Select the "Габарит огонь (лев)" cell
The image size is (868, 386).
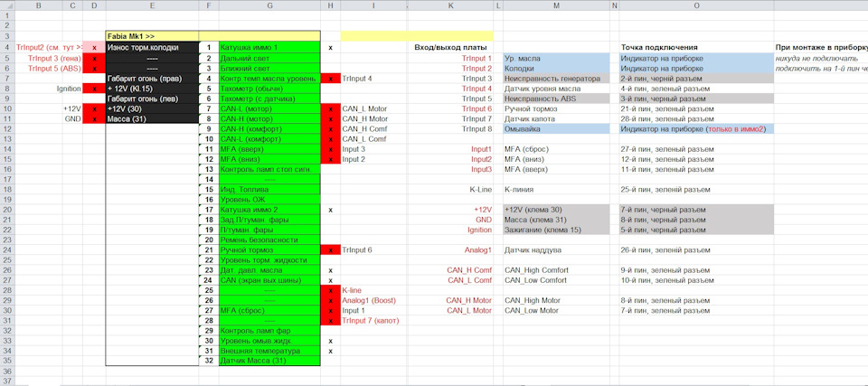click(152, 99)
